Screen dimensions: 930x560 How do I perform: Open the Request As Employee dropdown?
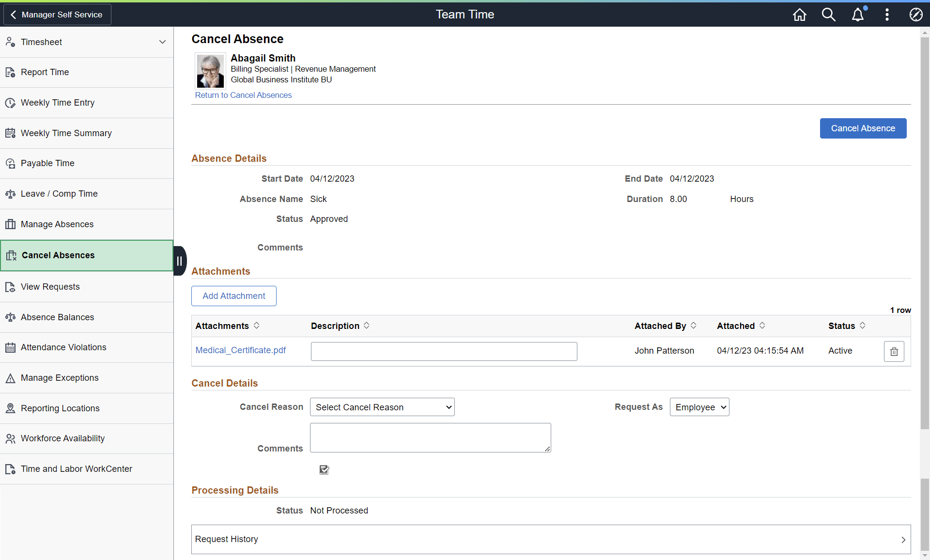(x=699, y=407)
